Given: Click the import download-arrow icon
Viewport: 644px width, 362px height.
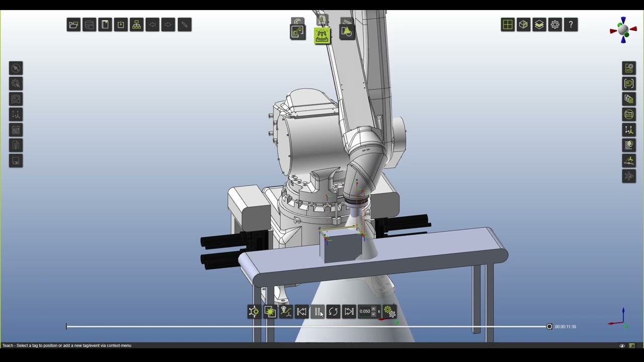Looking at the screenshot, I should point(121,25).
